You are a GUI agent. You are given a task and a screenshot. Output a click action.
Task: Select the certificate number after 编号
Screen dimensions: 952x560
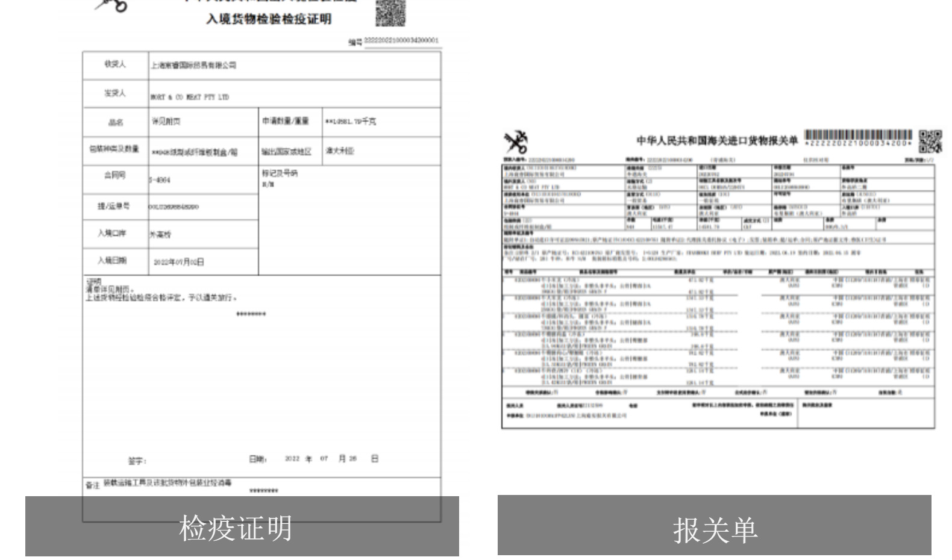click(x=402, y=41)
